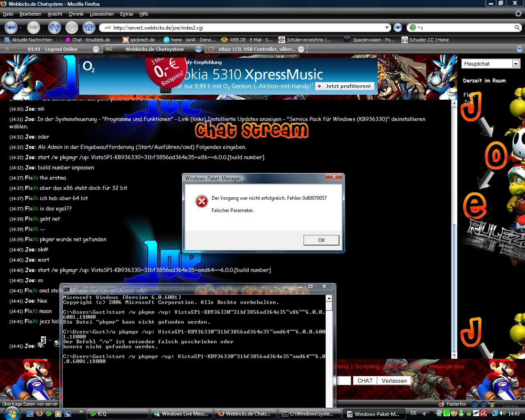The height and width of the screenshot is (420, 525).
Task: Stop loading with the stop icon
Action: point(71,27)
